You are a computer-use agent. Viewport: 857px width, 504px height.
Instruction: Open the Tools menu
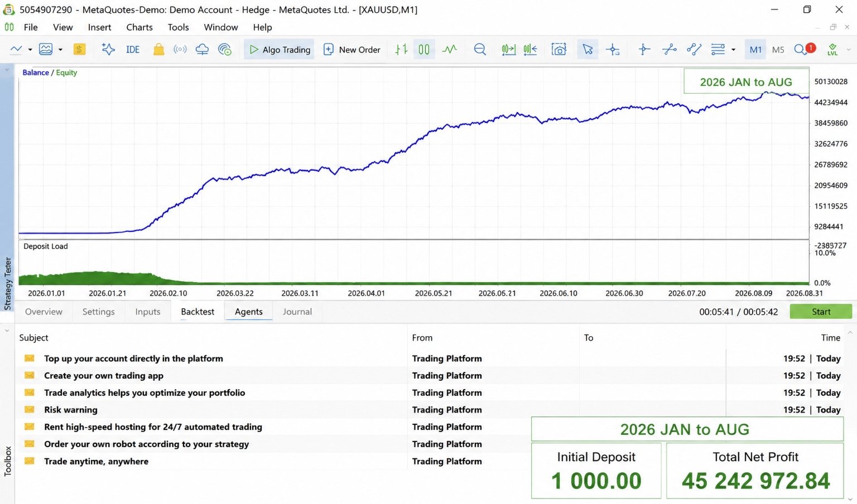[x=178, y=27]
